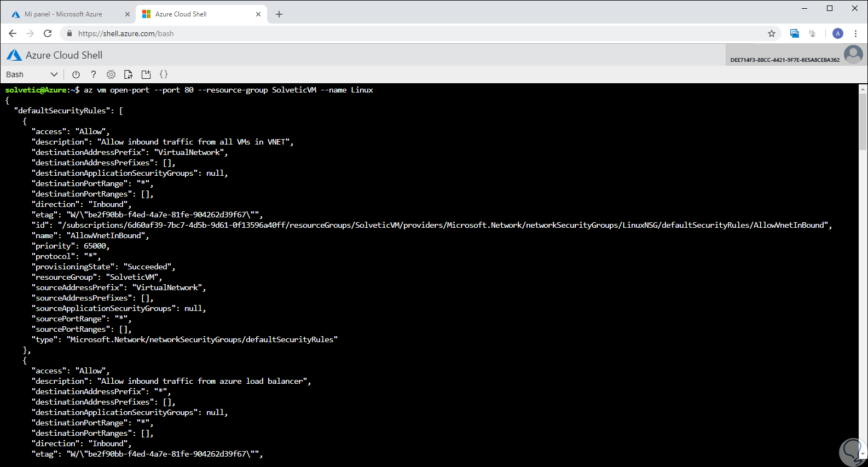Bookmark this page with the star icon

(772, 33)
